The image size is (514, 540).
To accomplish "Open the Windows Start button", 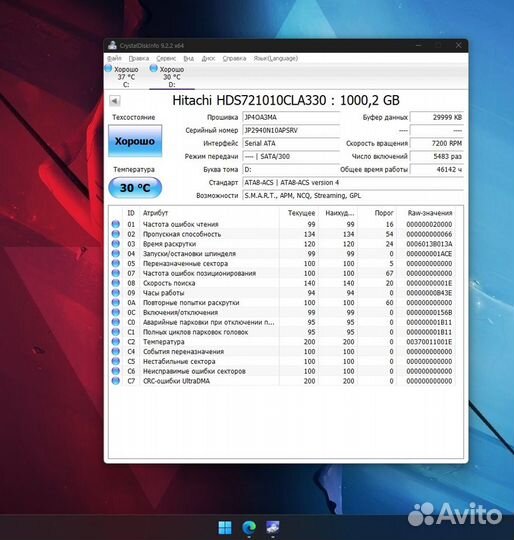I will (x=225, y=527).
